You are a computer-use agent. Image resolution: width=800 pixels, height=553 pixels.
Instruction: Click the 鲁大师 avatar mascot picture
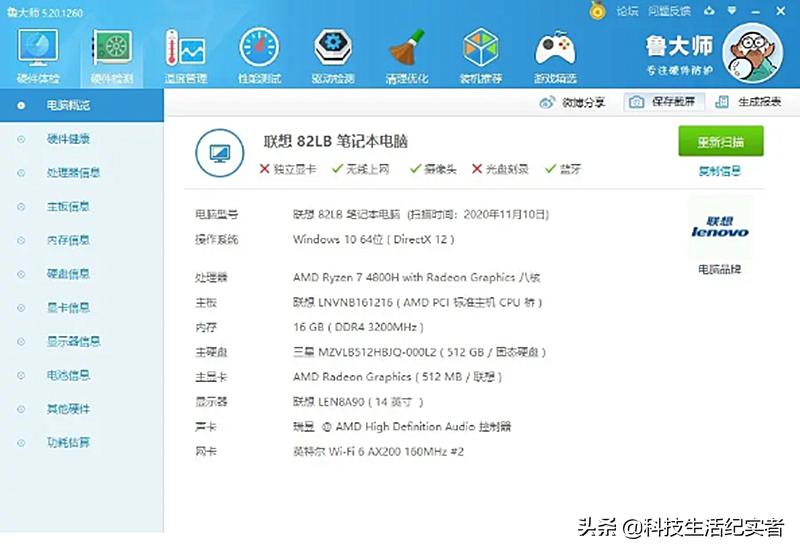coord(753,53)
